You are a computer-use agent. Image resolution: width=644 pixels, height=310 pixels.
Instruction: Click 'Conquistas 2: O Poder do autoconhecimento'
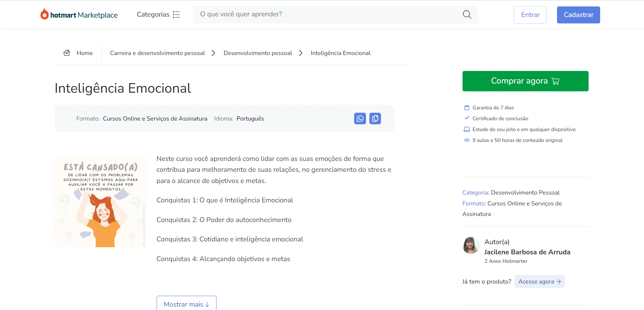point(224,220)
